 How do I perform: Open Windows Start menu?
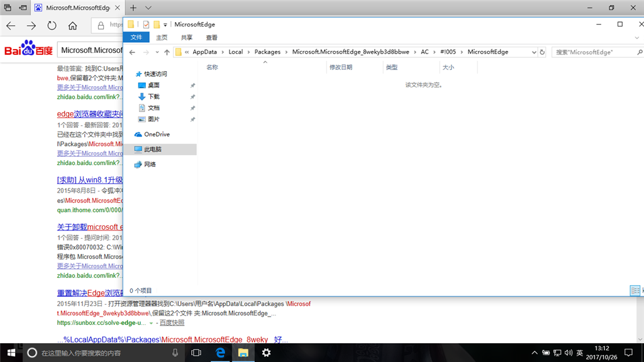pyautogui.click(x=11, y=353)
